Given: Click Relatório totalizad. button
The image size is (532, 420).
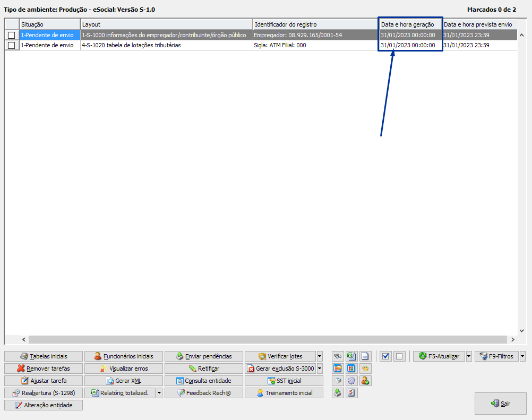Looking at the screenshot, I should click(x=120, y=393).
